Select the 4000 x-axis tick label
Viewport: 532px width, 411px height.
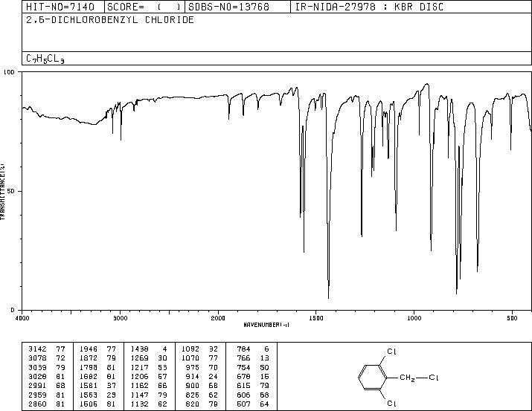(22, 318)
